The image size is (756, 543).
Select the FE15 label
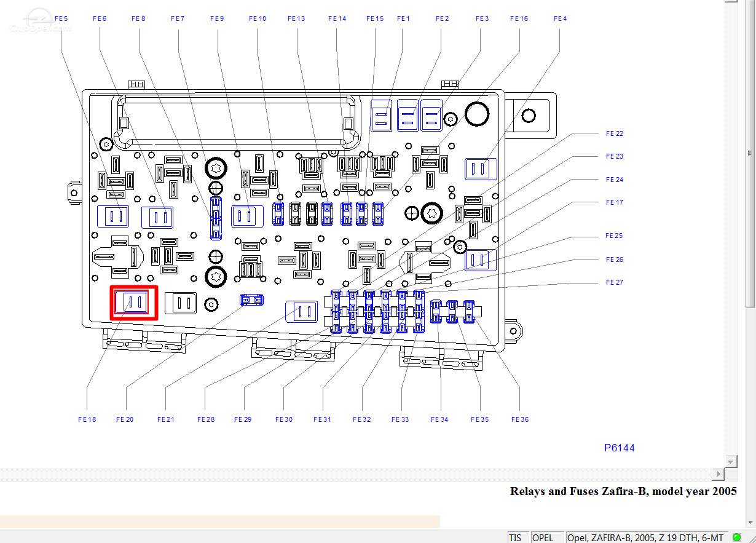pos(375,18)
